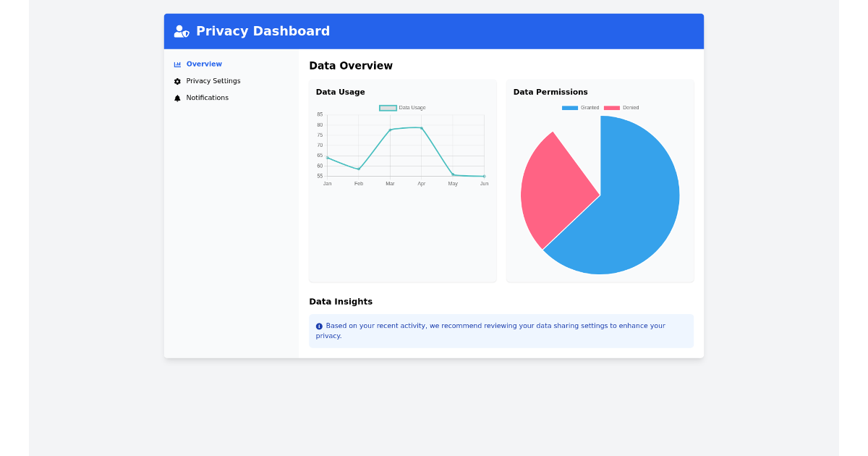This screenshot has width=868, height=456.
Task: Open the Overview section
Action: (x=203, y=64)
